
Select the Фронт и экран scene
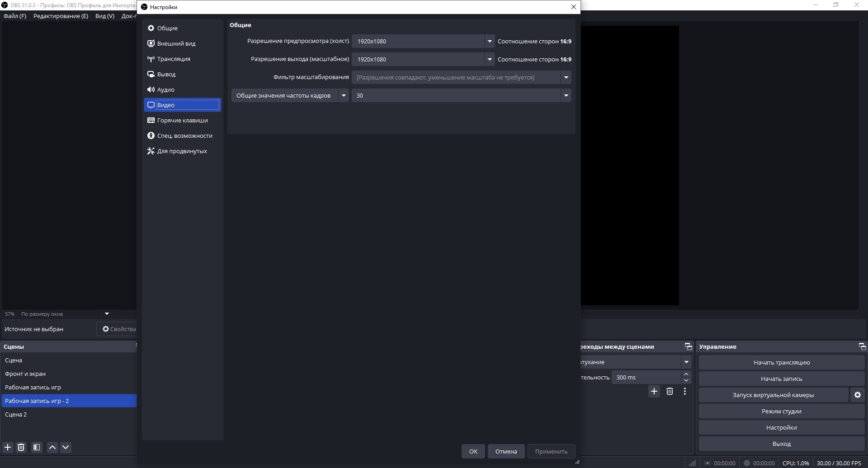coord(69,374)
